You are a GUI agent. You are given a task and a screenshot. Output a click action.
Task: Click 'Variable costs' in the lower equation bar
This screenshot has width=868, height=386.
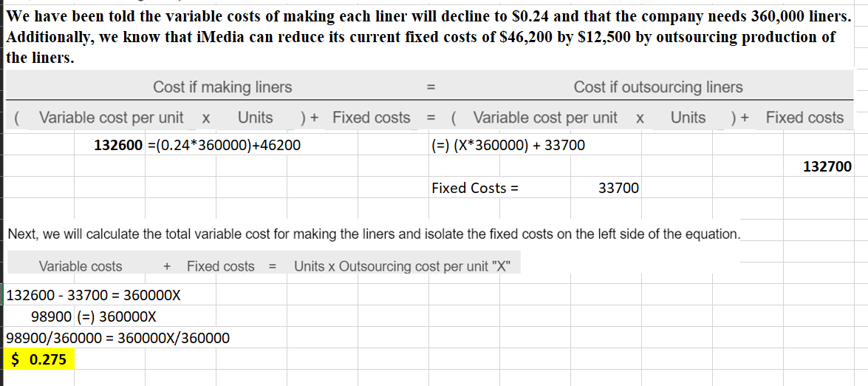click(81, 266)
